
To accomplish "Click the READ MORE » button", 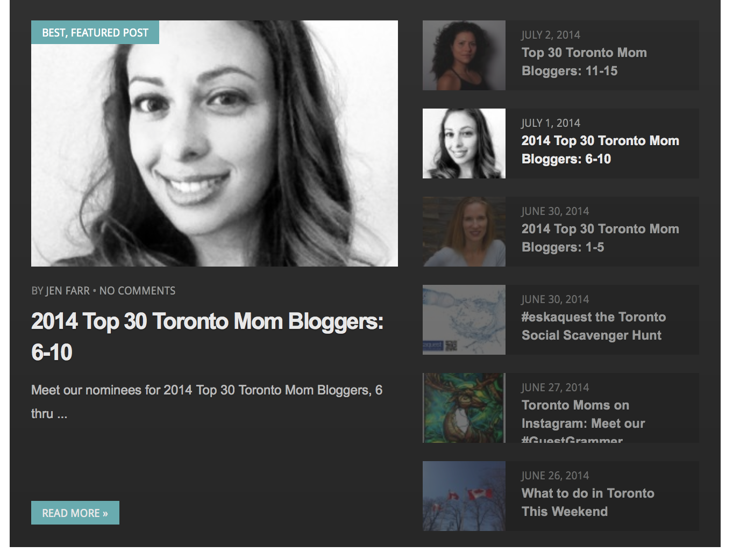I will click(75, 513).
